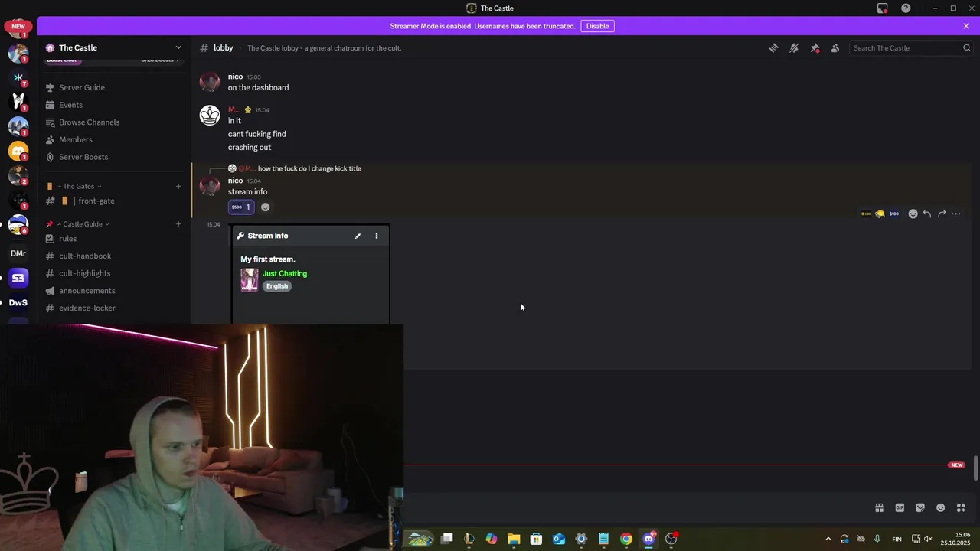This screenshot has height=551, width=980.
Task: Click nico username on stream info message
Action: click(235, 181)
